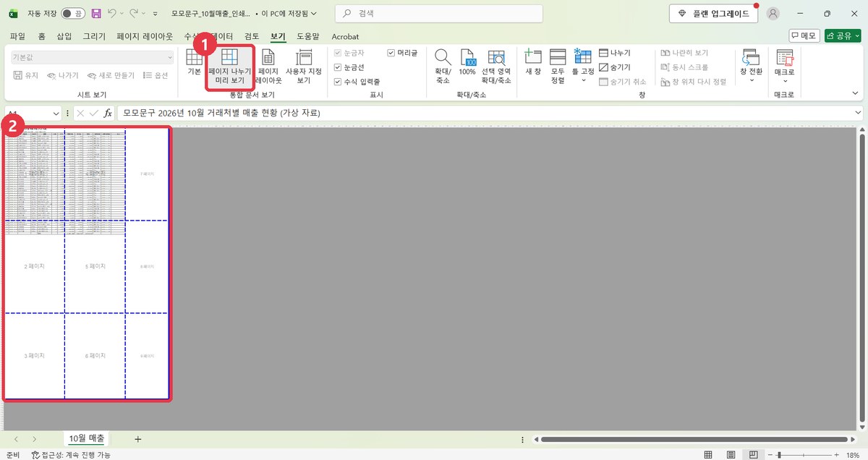
Task: Click 선택 영역 확대/축소 zoom to selection
Action: pos(496,67)
